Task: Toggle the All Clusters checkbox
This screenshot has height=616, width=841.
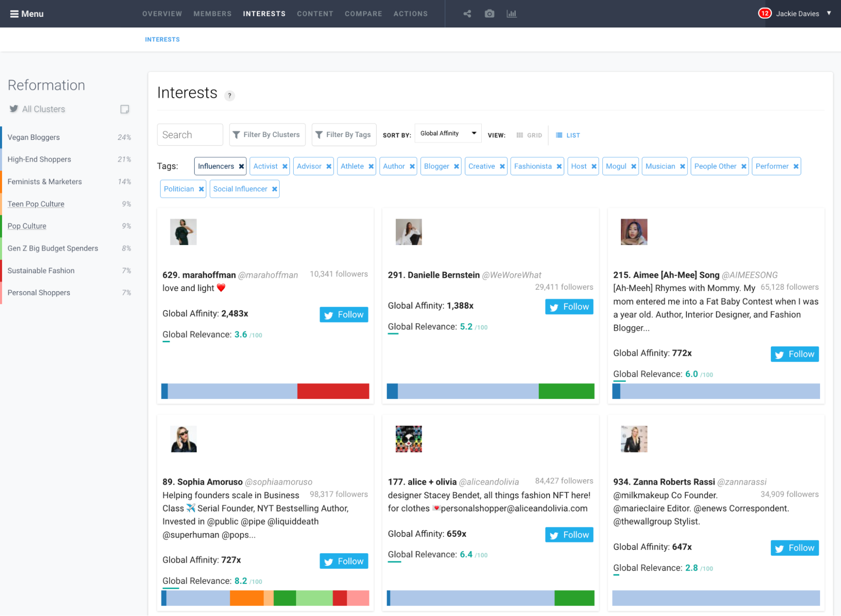Action: tap(124, 109)
